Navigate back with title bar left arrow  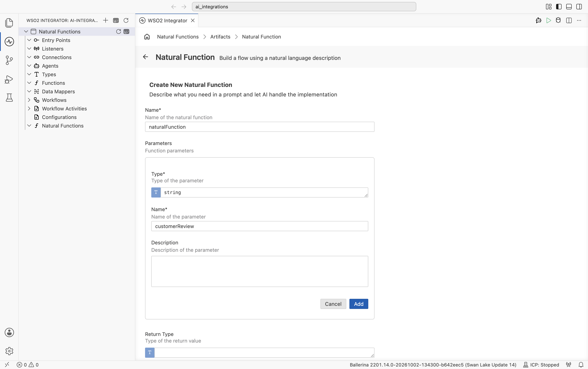[x=174, y=7]
